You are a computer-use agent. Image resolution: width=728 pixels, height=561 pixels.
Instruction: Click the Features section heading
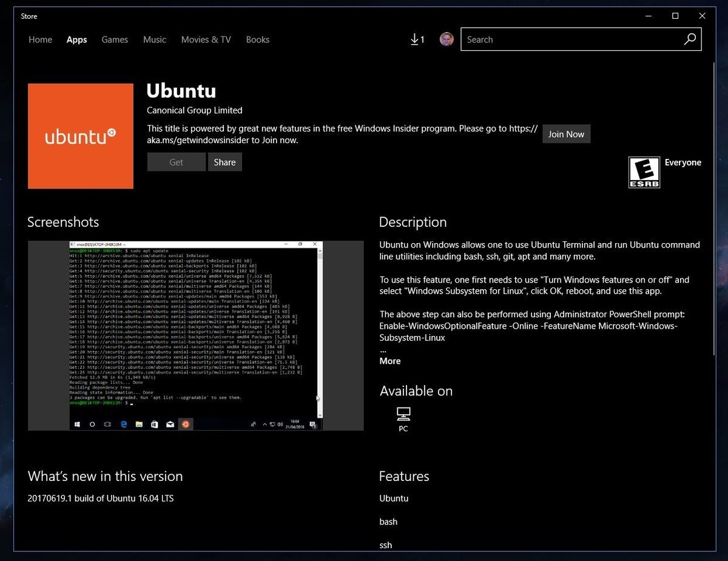[404, 477]
